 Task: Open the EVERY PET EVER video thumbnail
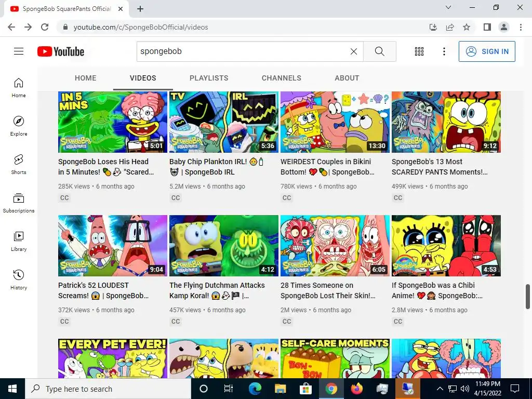(x=113, y=358)
